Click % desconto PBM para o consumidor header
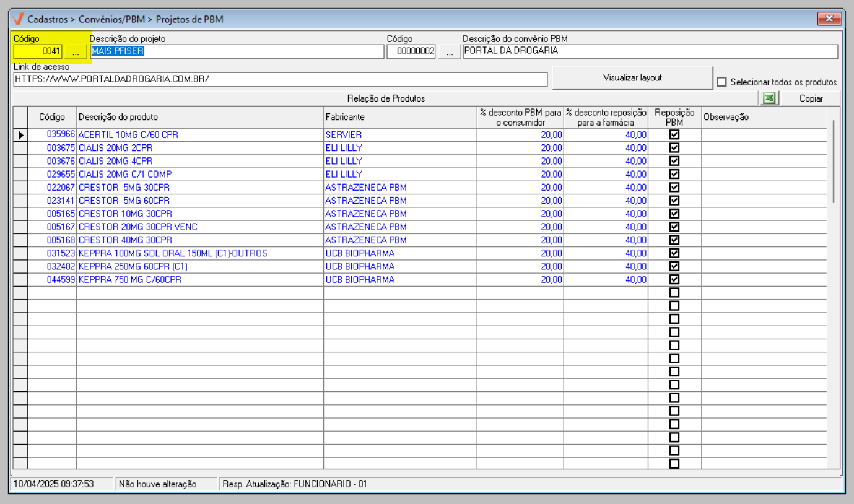The height and width of the screenshot is (504, 854). coord(520,117)
